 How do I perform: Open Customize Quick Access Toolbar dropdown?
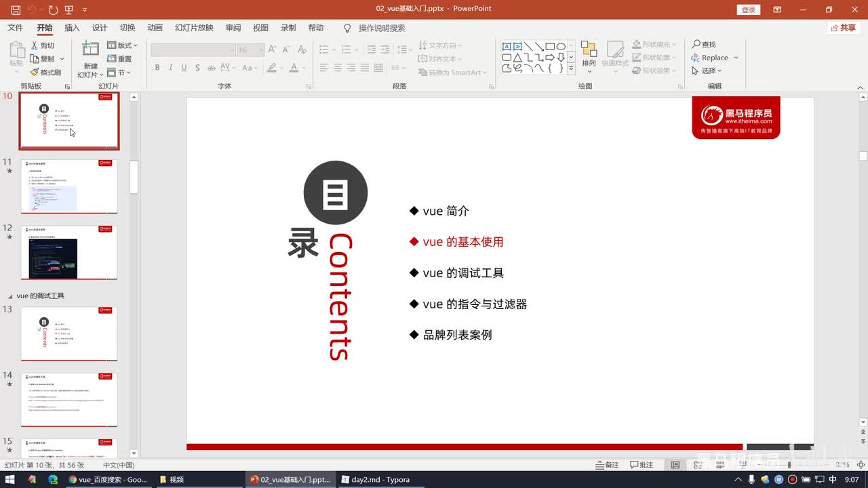[85, 10]
